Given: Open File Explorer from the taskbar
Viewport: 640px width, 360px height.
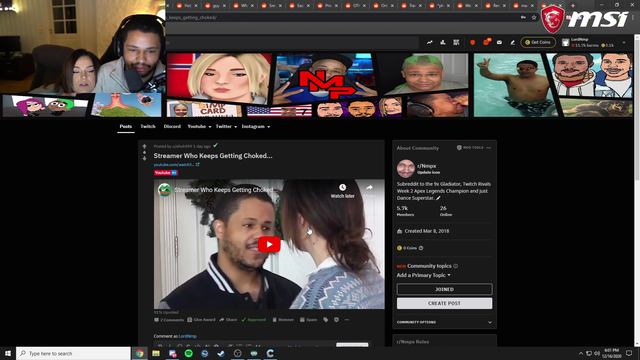Looking at the screenshot, I should pos(156,353).
